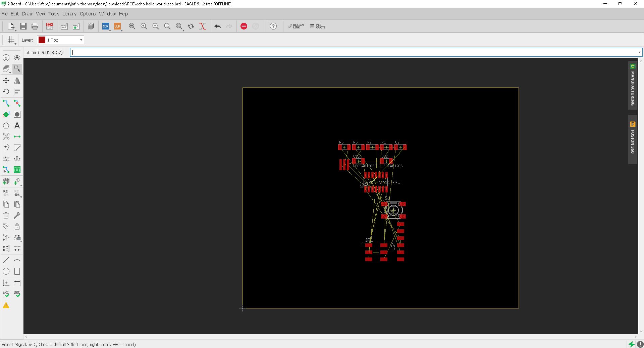Image resolution: width=644 pixels, height=348 pixels.
Task: Select the Route airwire tool
Action: point(6,103)
